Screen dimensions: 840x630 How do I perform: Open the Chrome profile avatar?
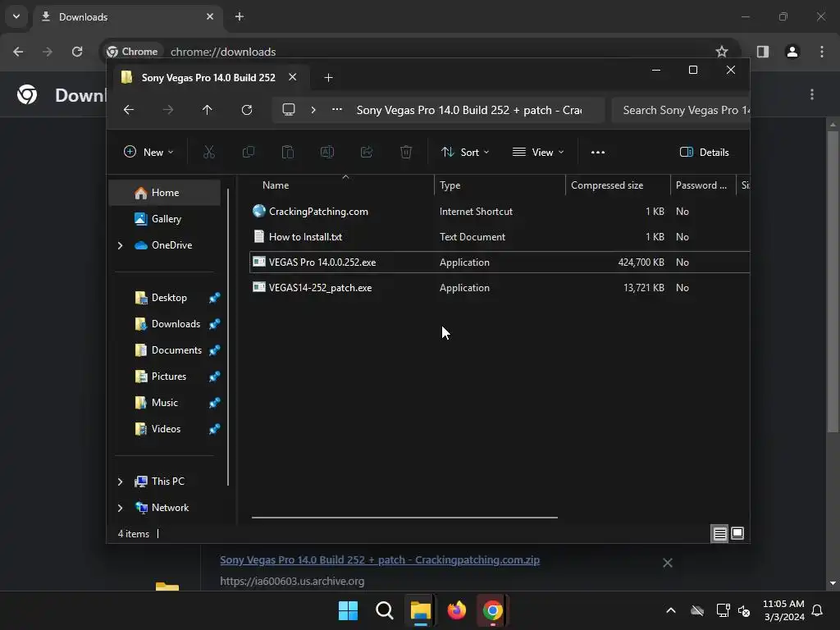coord(792,52)
